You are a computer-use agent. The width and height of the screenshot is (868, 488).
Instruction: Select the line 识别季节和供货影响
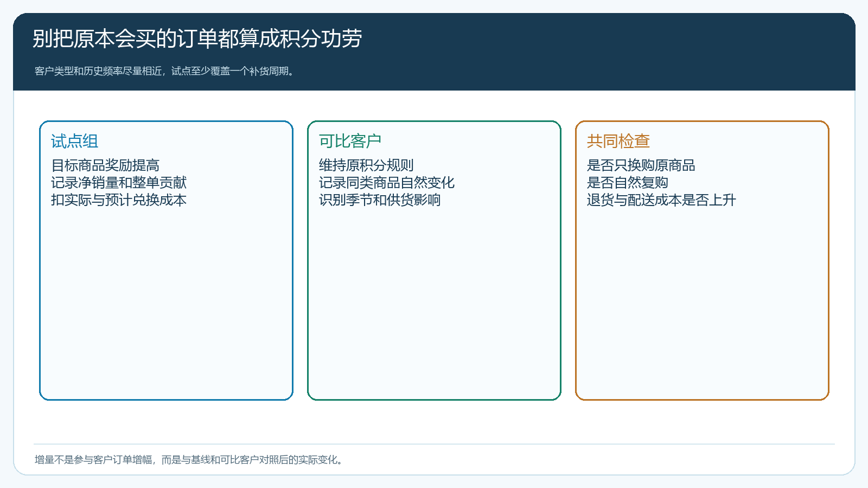(x=380, y=200)
